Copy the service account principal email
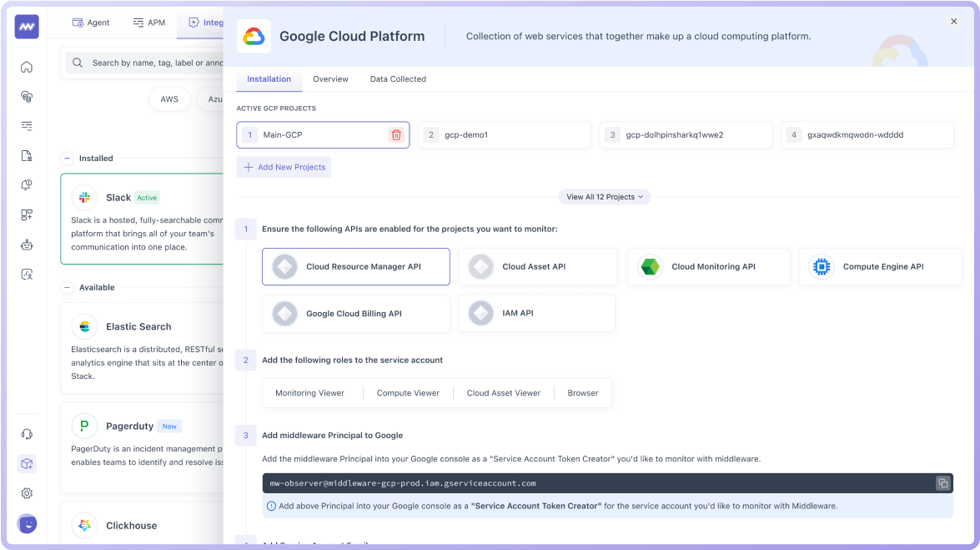Image resolution: width=980 pixels, height=550 pixels. pos(942,483)
